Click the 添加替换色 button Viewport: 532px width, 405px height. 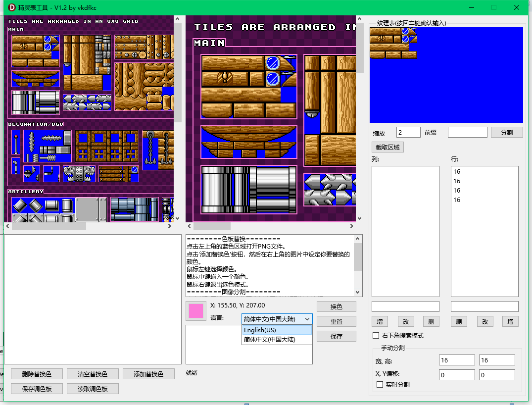click(x=148, y=374)
